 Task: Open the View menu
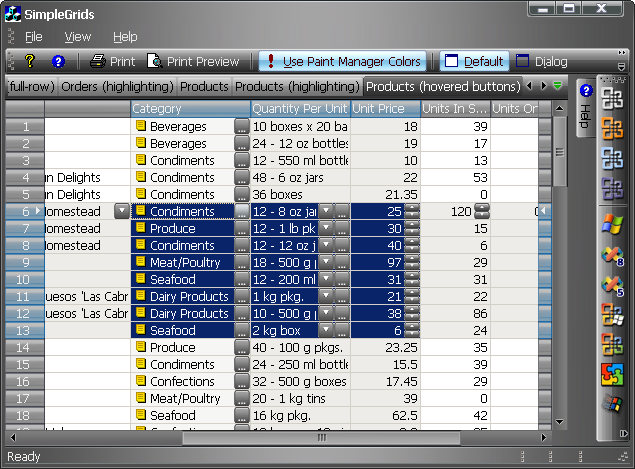point(77,37)
